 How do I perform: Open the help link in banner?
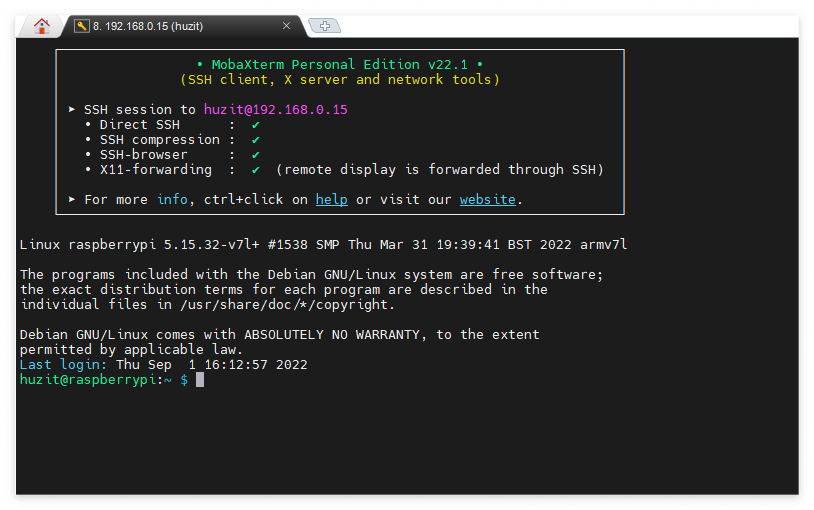pos(332,199)
